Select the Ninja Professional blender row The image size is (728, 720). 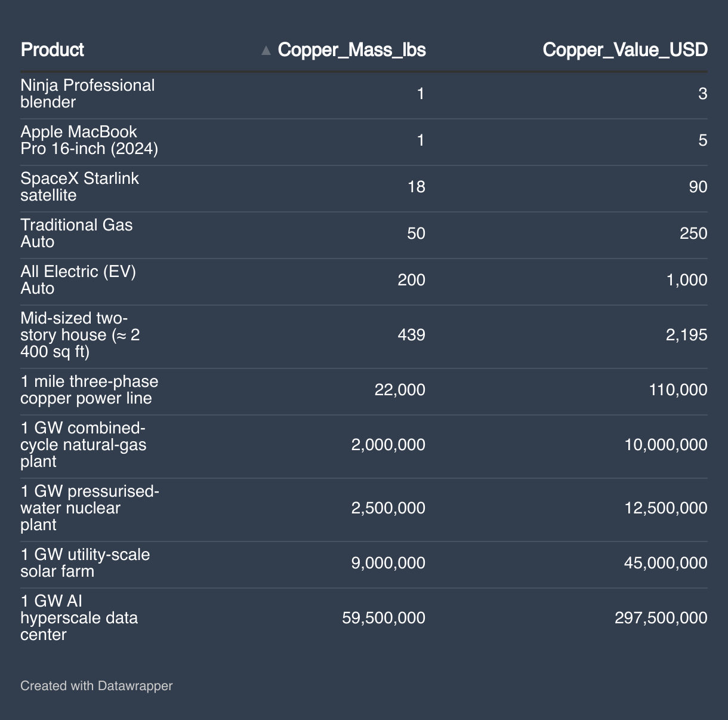click(x=364, y=94)
